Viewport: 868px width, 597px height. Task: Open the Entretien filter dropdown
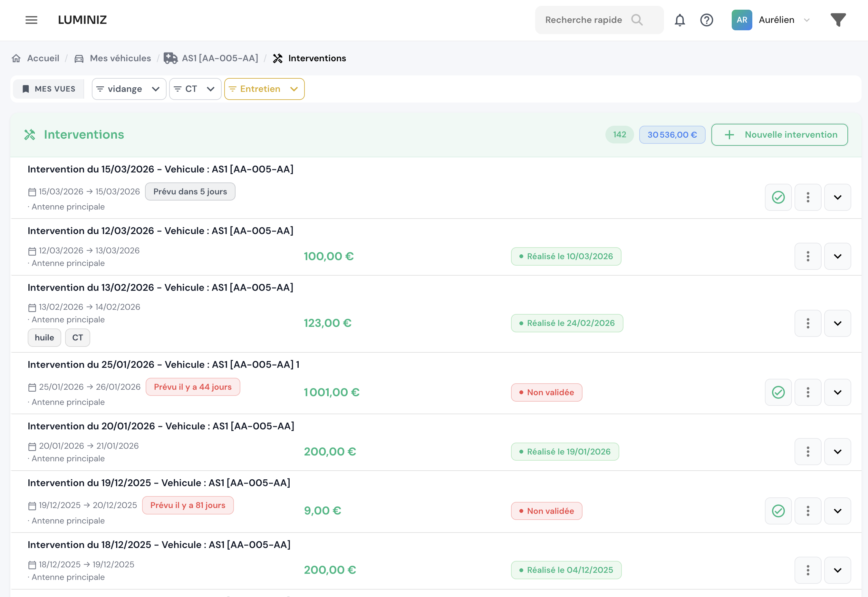click(264, 89)
